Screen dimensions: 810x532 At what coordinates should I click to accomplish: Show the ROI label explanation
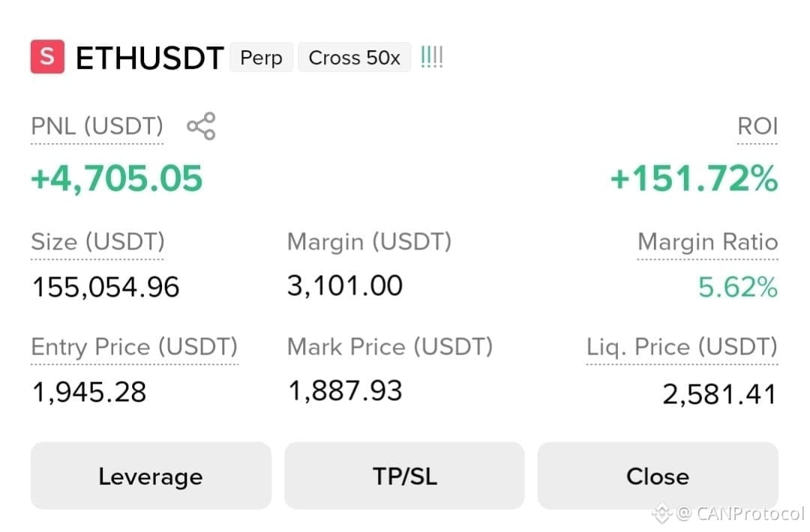[x=757, y=127]
